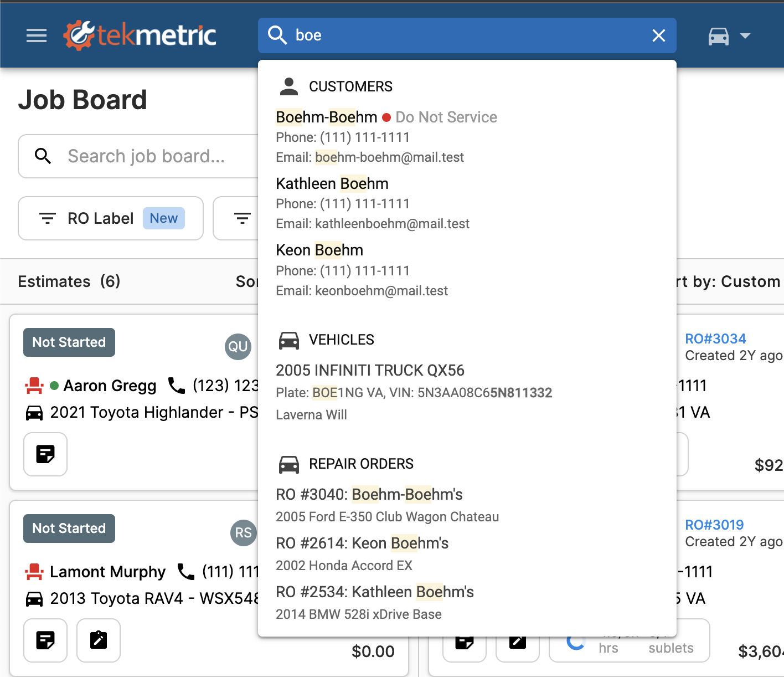Click waiting chair icon next to Aaron Gregg

point(34,386)
